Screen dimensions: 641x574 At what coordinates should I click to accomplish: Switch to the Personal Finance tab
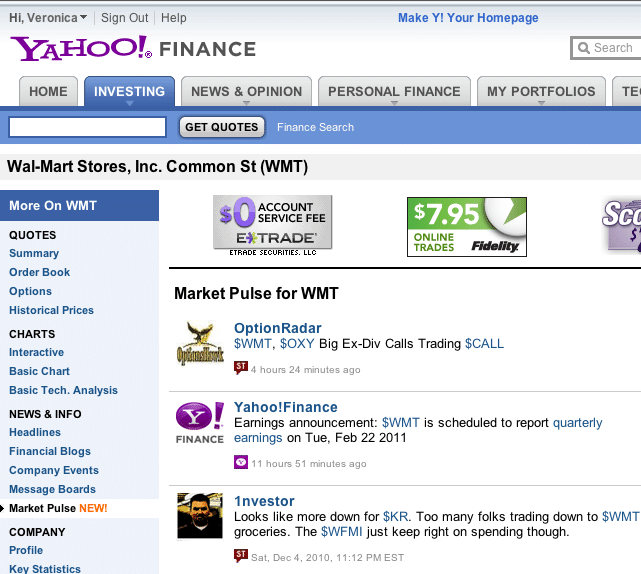[x=393, y=92]
